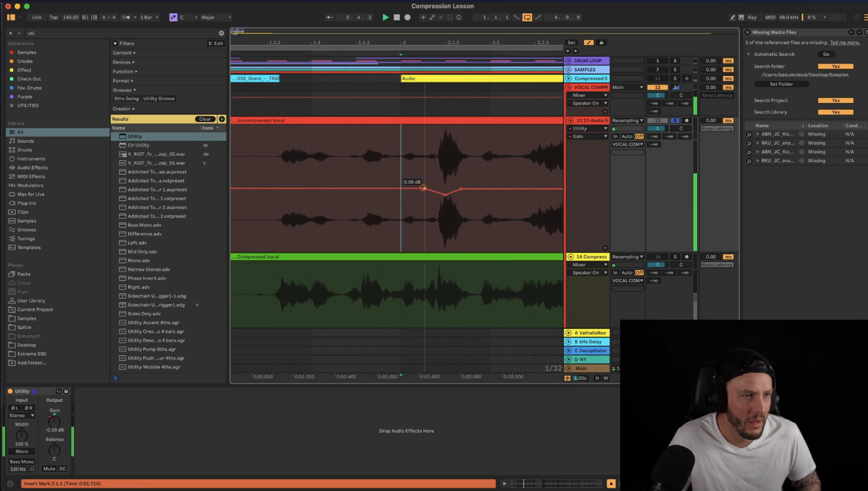This screenshot has height=491, width=868.
Task: Click the Tap tempo button
Action: (x=54, y=17)
